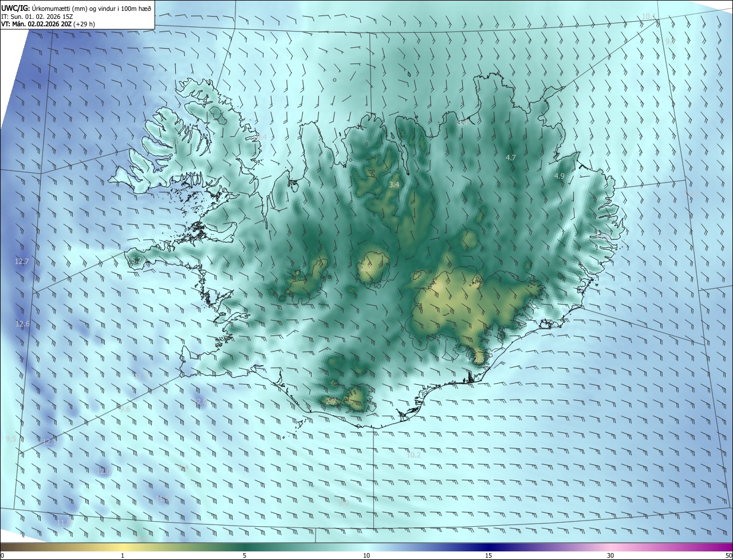Click the 2.7 value near the south coast
The image size is (733, 560).
click(330, 402)
